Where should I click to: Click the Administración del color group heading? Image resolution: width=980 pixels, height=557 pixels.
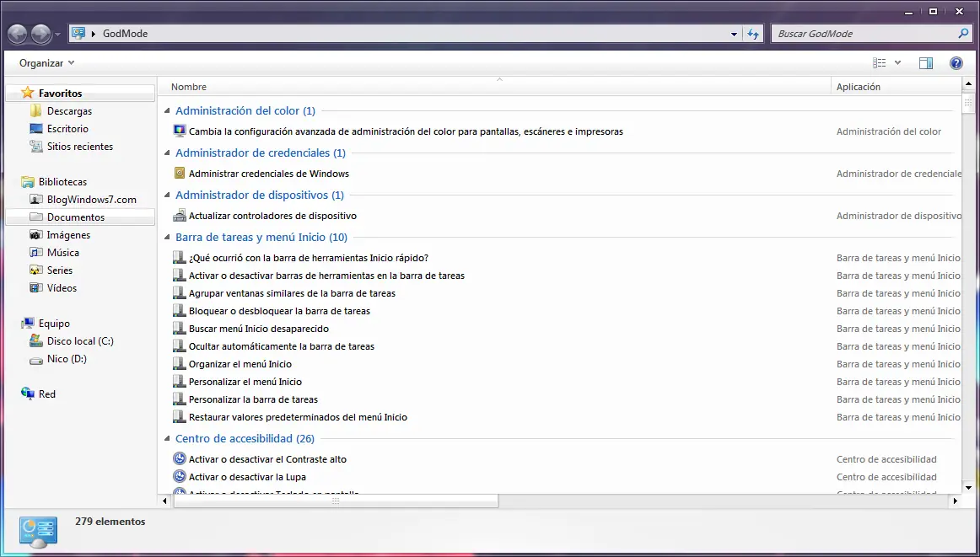[x=245, y=111]
